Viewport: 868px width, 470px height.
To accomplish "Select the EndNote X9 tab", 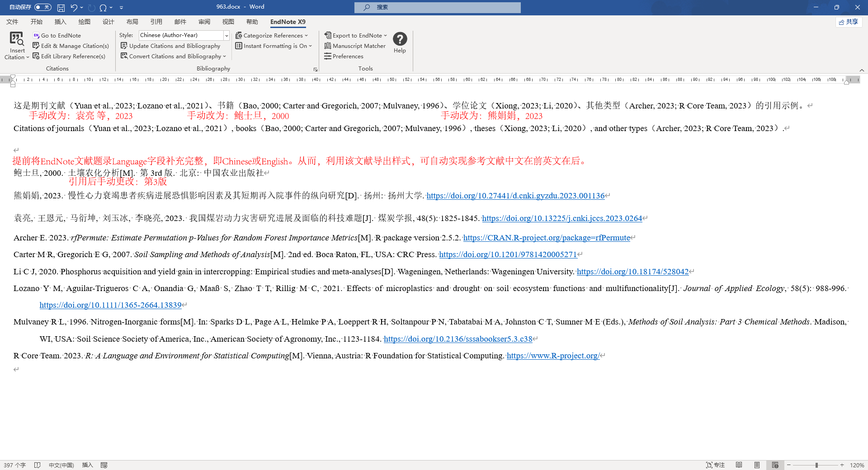I will click(288, 22).
